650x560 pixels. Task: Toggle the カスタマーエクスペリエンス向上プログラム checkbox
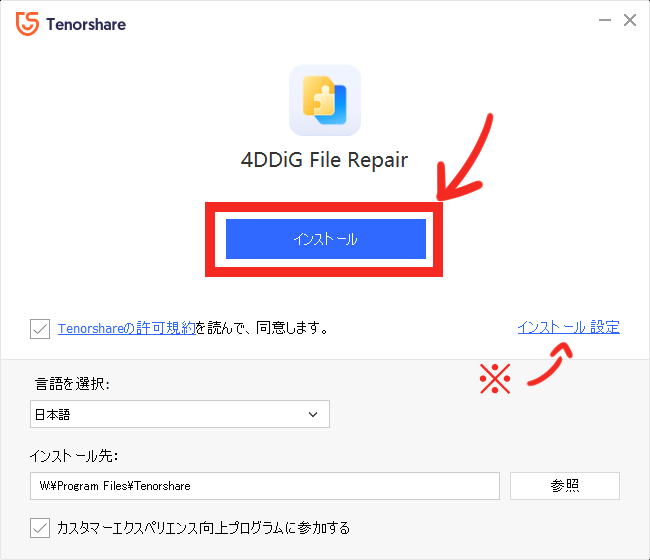(40, 528)
